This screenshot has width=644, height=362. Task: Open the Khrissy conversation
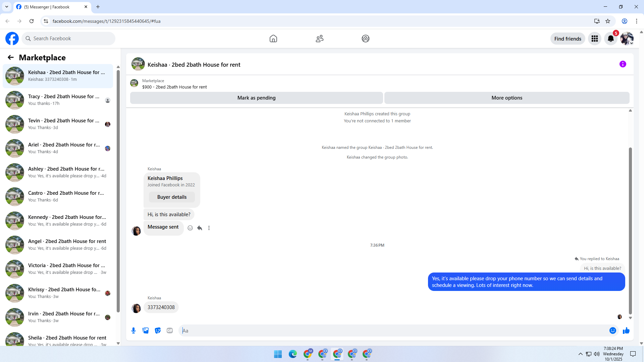pos(58,293)
